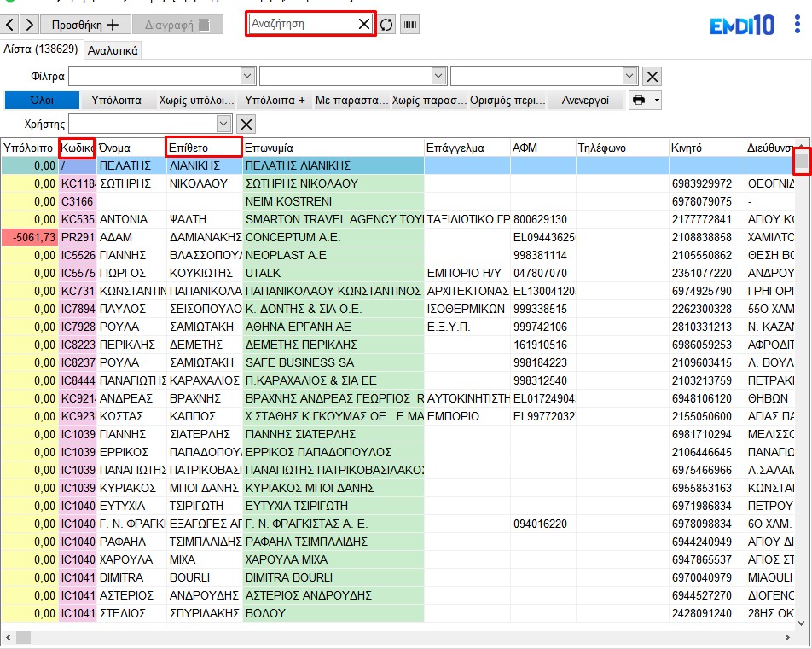Open the barcode scan button
This screenshot has height=649, width=812.
click(409, 25)
